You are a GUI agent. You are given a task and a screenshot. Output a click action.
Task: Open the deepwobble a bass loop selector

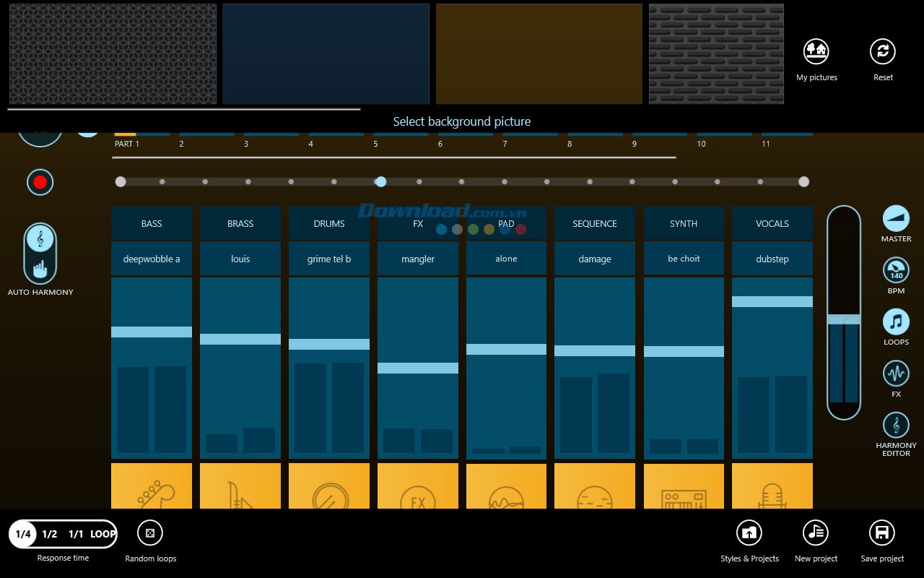pos(152,259)
